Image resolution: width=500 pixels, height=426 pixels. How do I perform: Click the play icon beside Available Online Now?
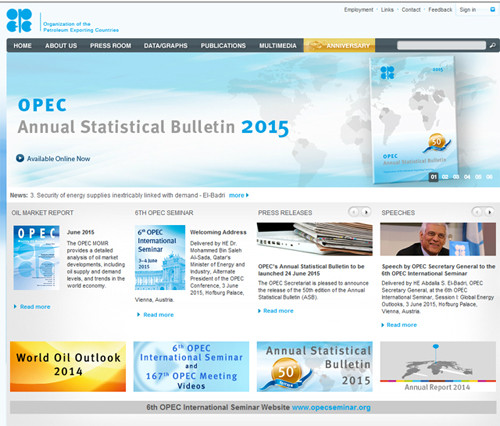[x=20, y=158]
